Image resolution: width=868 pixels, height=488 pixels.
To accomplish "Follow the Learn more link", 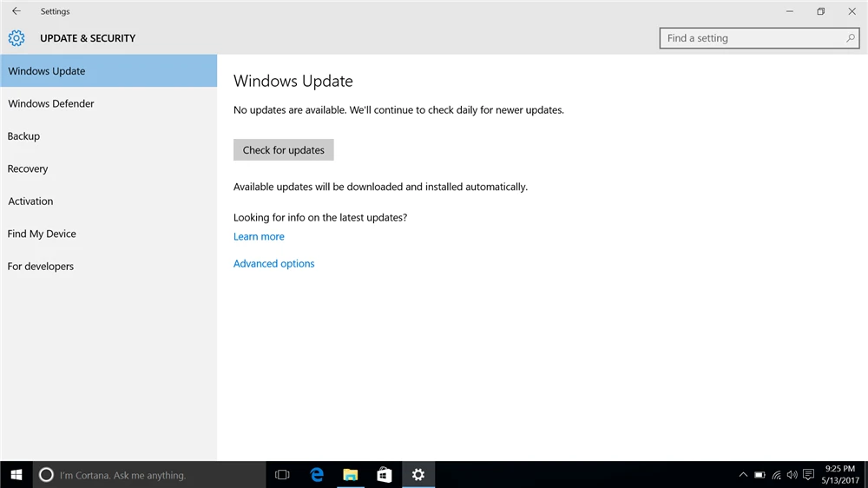I will pos(259,236).
